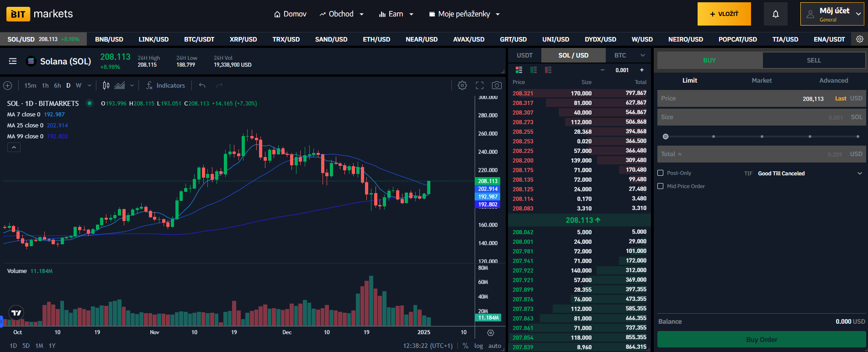Open the markets list hamburger menu
The height and width of the screenshot is (352, 868).
pos(13,61)
